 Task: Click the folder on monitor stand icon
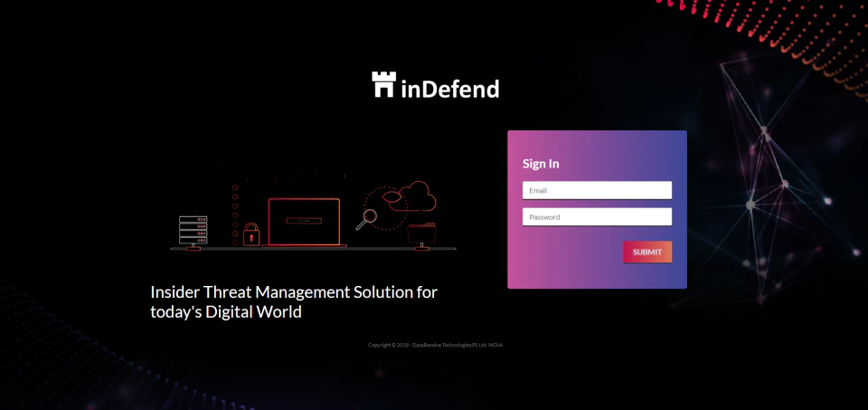[x=422, y=235]
